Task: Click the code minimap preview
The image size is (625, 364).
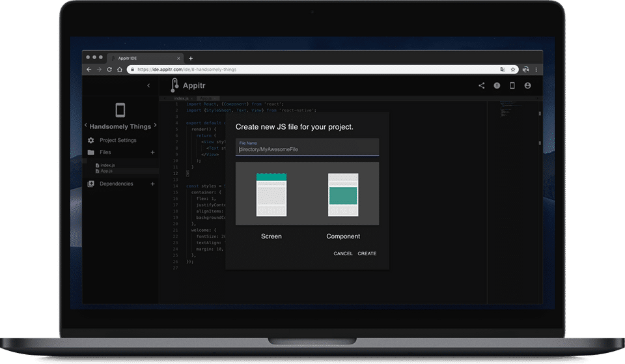Action: [x=510, y=109]
